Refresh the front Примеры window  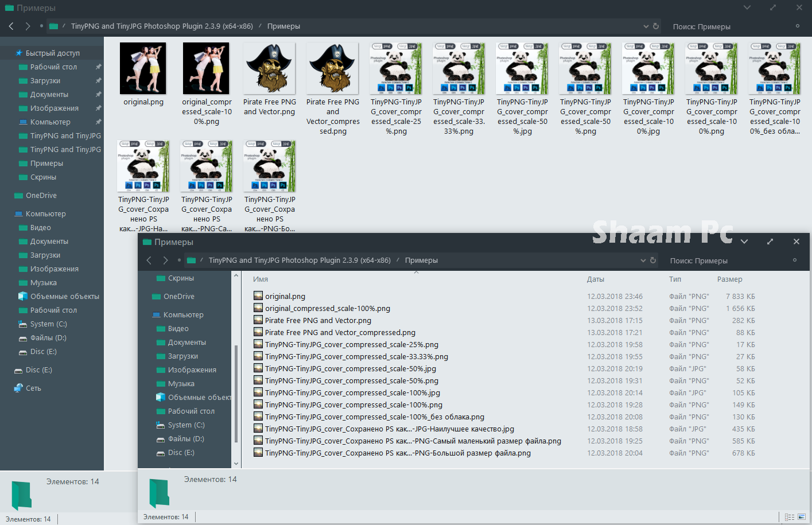pos(653,260)
